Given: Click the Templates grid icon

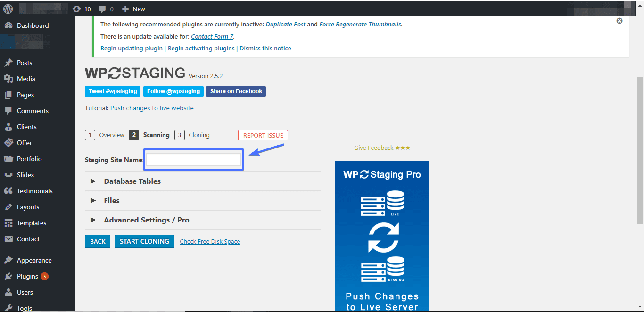Looking at the screenshot, I should tap(8, 223).
